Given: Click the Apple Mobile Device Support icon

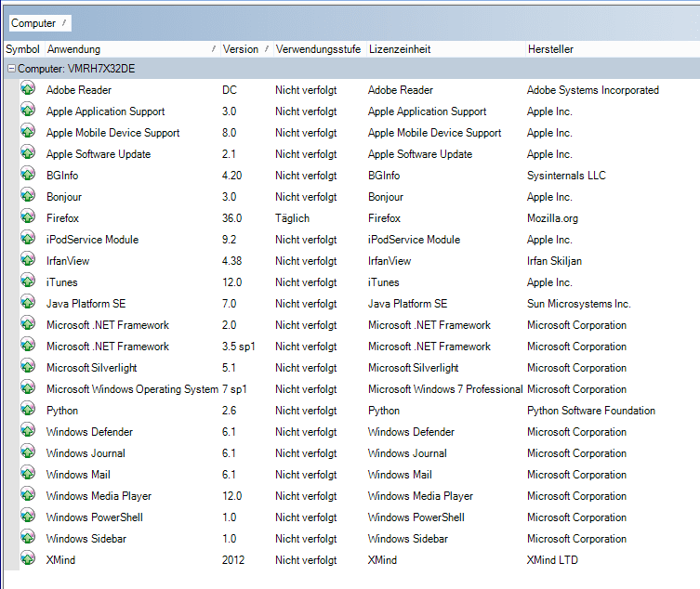Looking at the screenshot, I should click(x=28, y=131).
